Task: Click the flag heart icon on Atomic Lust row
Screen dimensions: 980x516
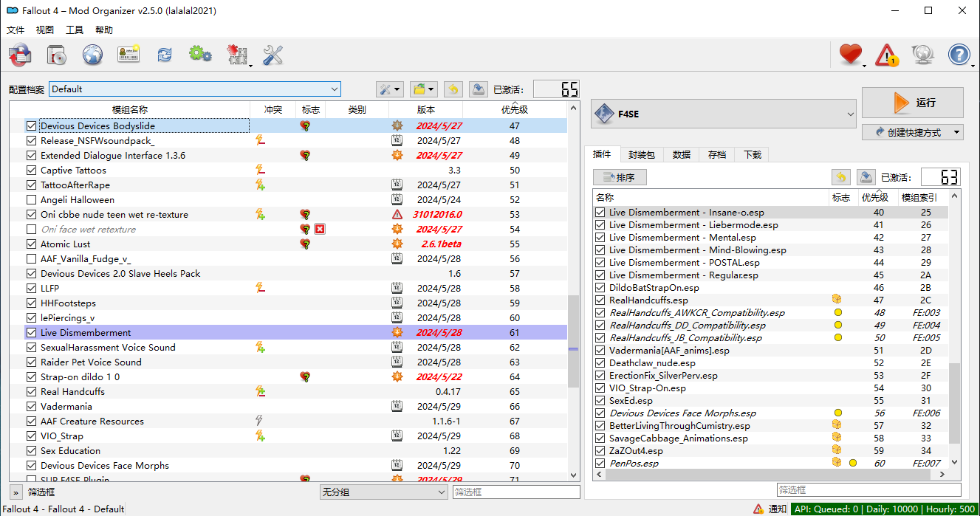Action: coord(305,244)
